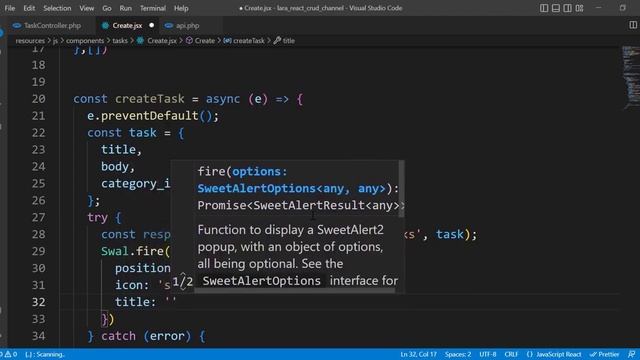Open the View menu
The height and width of the screenshot is (360, 640).
[87, 8]
